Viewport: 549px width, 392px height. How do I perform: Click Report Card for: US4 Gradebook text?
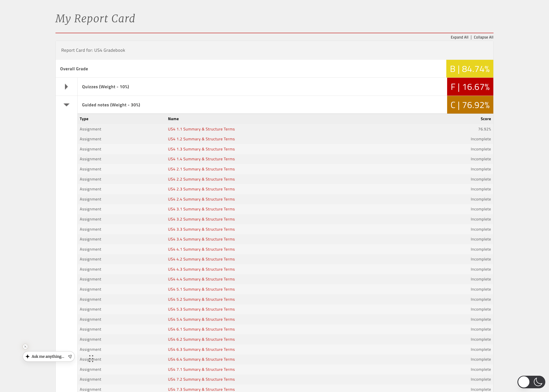pos(93,50)
